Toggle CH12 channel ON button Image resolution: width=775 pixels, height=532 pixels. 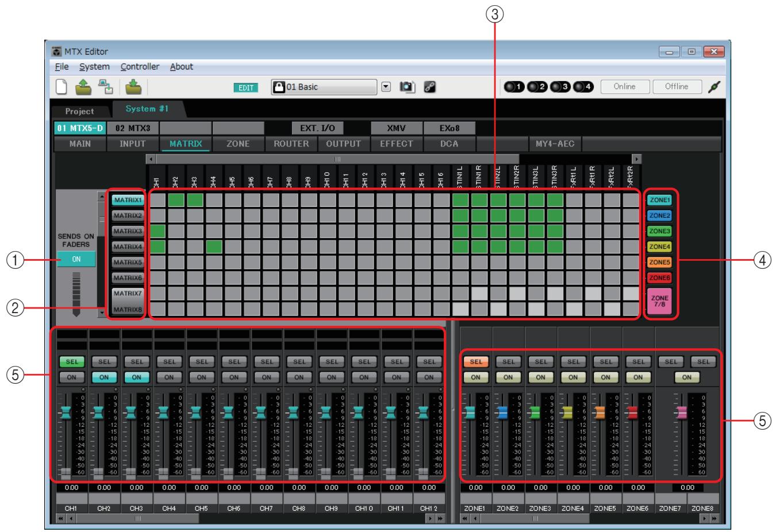pyautogui.click(x=429, y=377)
